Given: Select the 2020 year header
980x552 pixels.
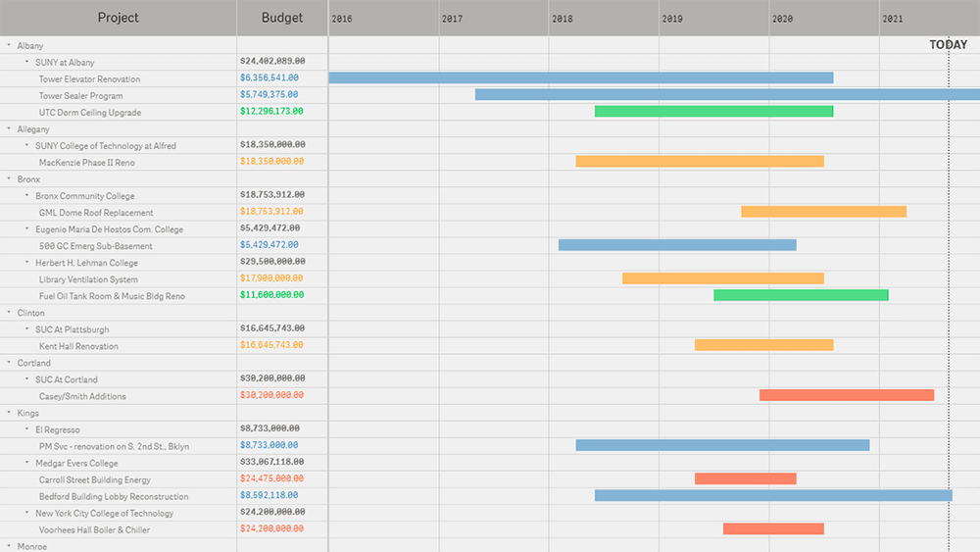Looking at the screenshot, I should point(782,19).
